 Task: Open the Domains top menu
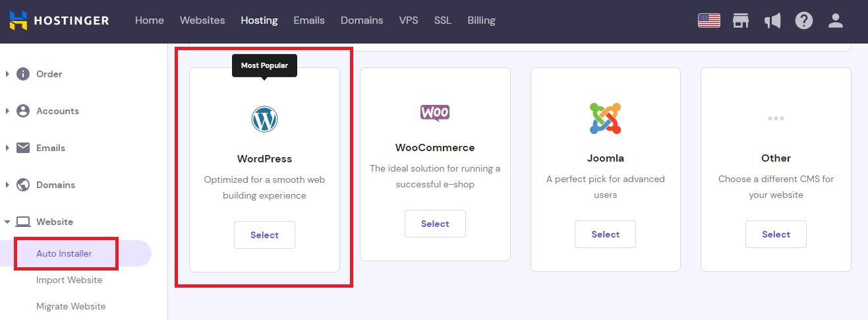(x=362, y=20)
